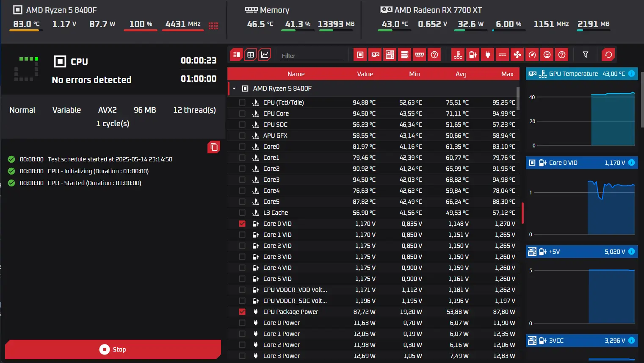This screenshot has width=644, height=363.
Task: Toggle the unknown hardware filter question mark
Action: [x=434, y=55]
